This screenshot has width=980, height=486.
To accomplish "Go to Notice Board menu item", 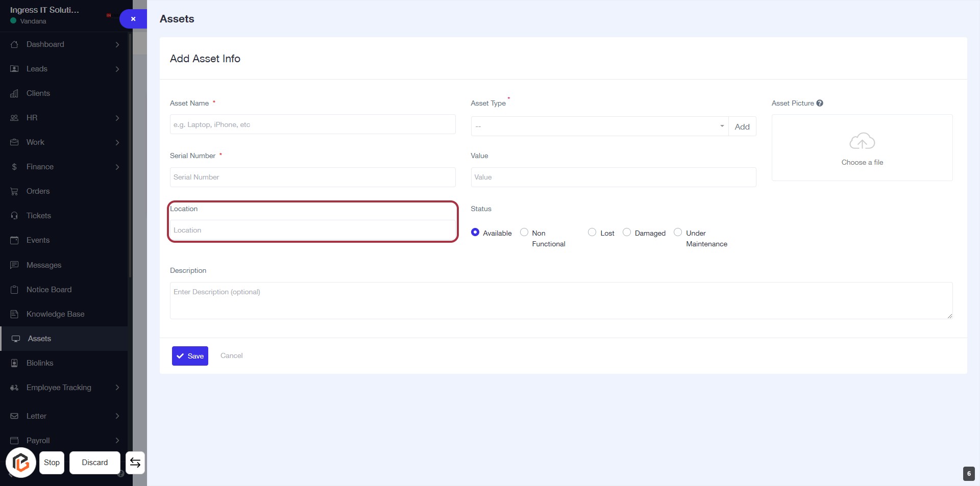I will [49, 290].
